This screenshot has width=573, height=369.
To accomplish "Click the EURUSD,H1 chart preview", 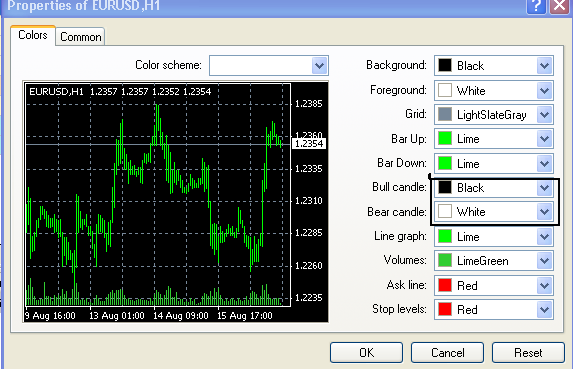I will (175, 202).
